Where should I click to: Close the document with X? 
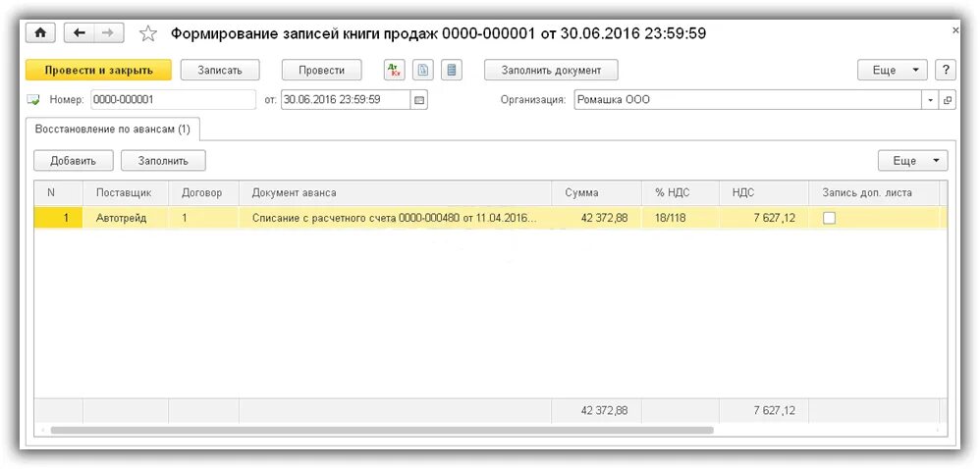coord(955,30)
